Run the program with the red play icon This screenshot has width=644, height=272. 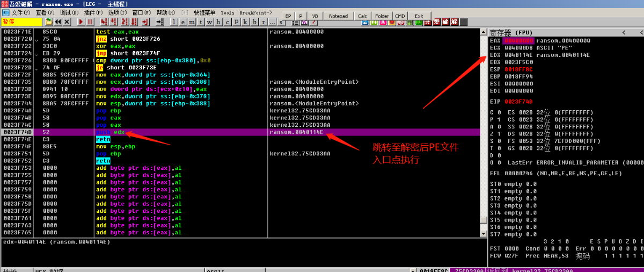click(x=80, y=22)
